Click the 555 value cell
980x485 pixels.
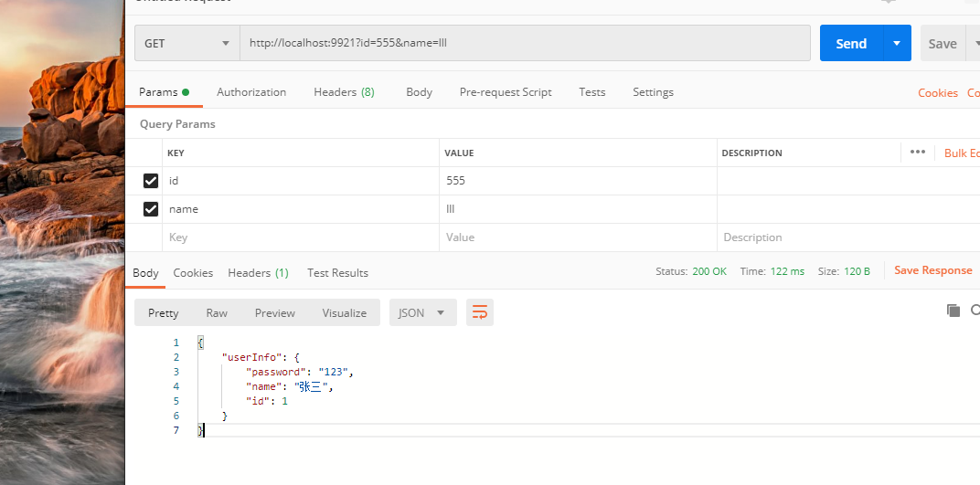[x=578, y=181]
